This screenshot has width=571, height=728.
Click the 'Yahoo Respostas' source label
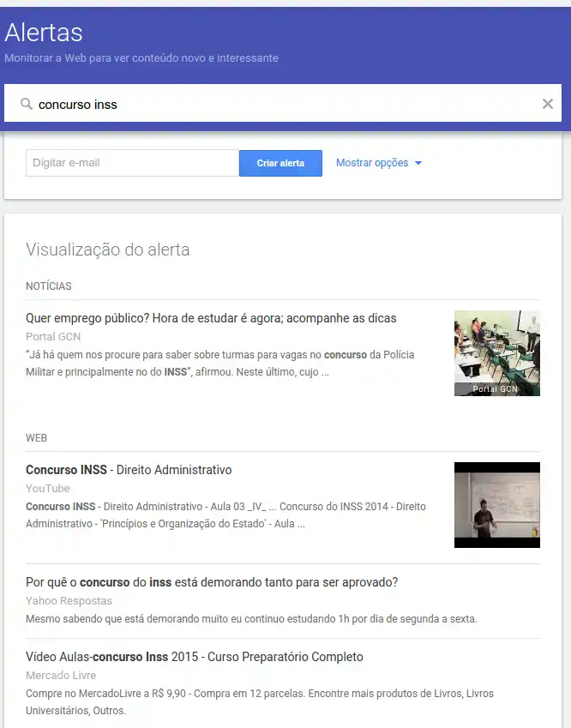69,601
